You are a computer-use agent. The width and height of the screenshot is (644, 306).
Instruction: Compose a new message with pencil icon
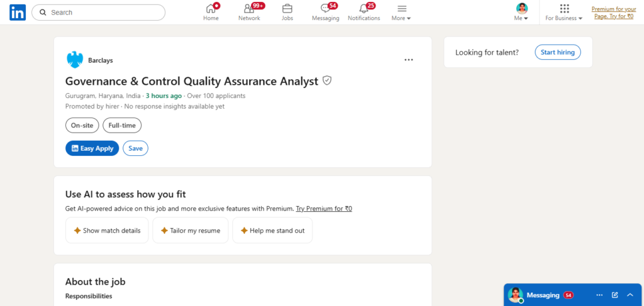pyautogui.click(x=615, y=295)
